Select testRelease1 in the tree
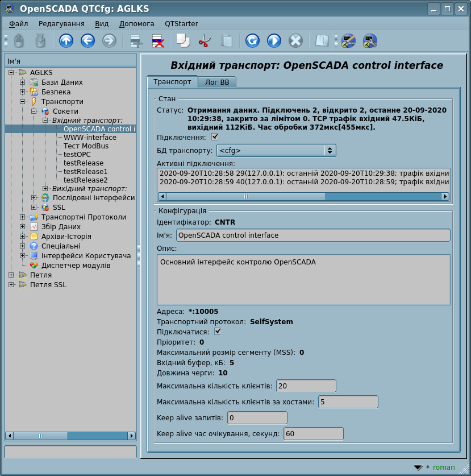 [86, 172]
